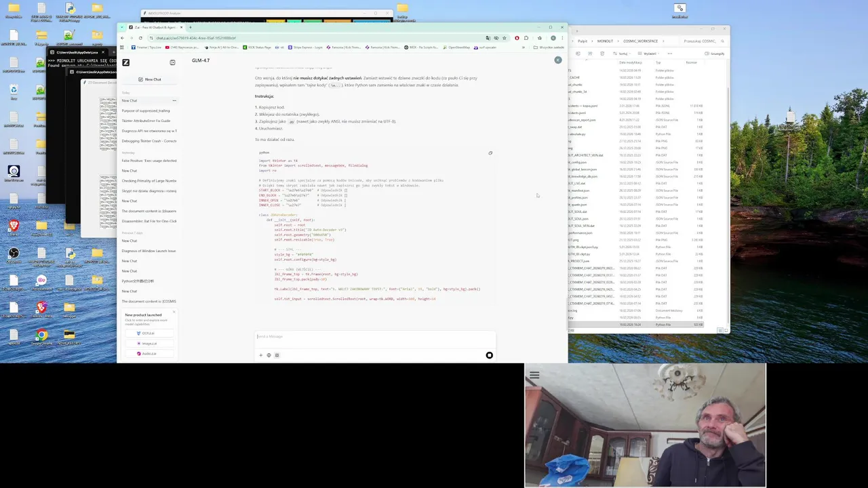The height and width of the screenshot is (488, 868).
Task: Open chat 'Diagnosis of Window Launch Issue'
Action: pos(149,251)
